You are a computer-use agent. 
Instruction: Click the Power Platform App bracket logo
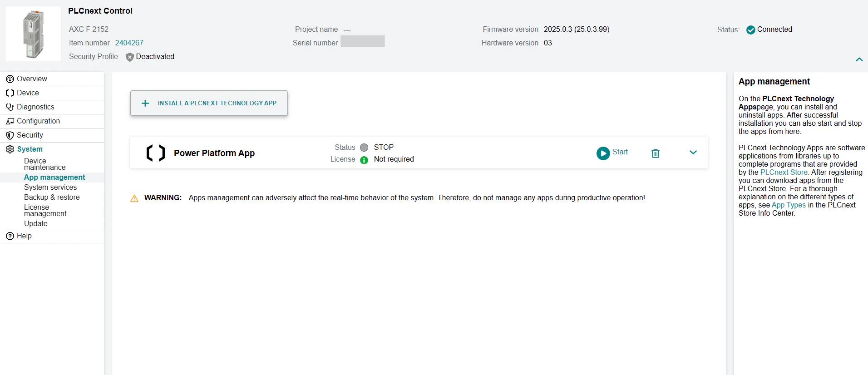coord(156,153)
